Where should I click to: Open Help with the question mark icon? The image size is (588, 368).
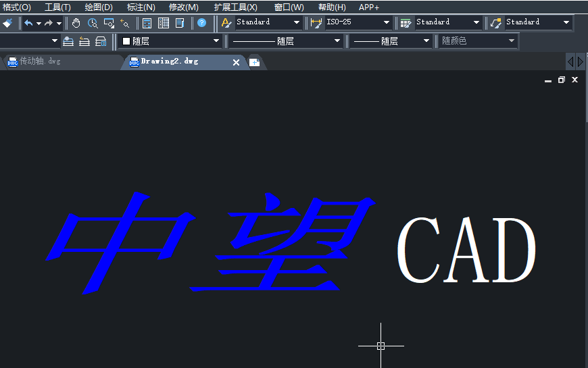tap(201, 23)
